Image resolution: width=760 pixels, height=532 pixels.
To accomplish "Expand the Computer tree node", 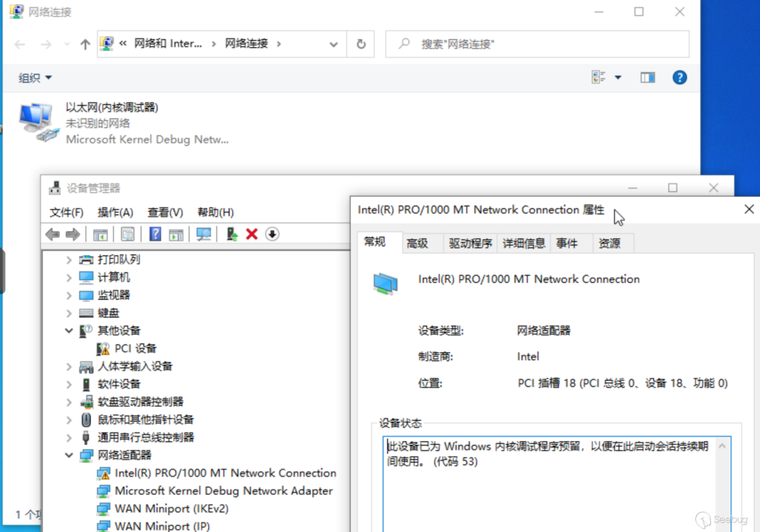I will point(69,278).
